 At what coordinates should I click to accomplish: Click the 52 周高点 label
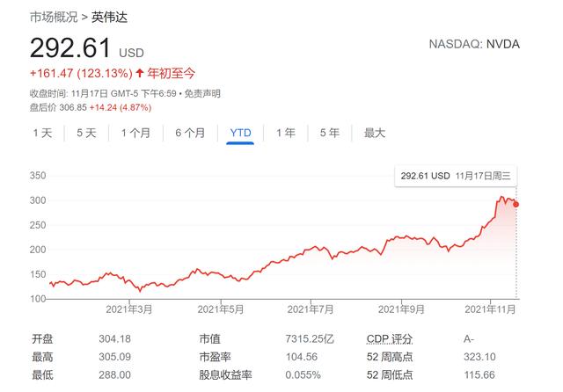390,357
